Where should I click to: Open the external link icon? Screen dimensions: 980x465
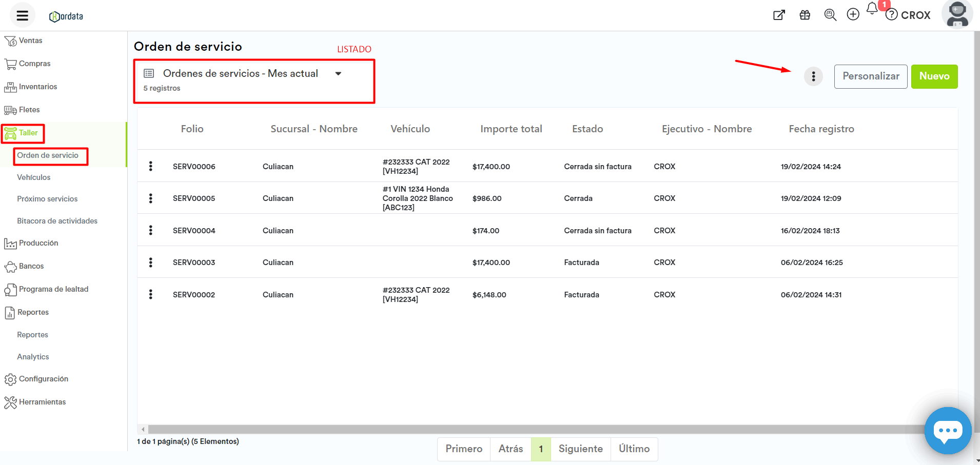[779, 15]
